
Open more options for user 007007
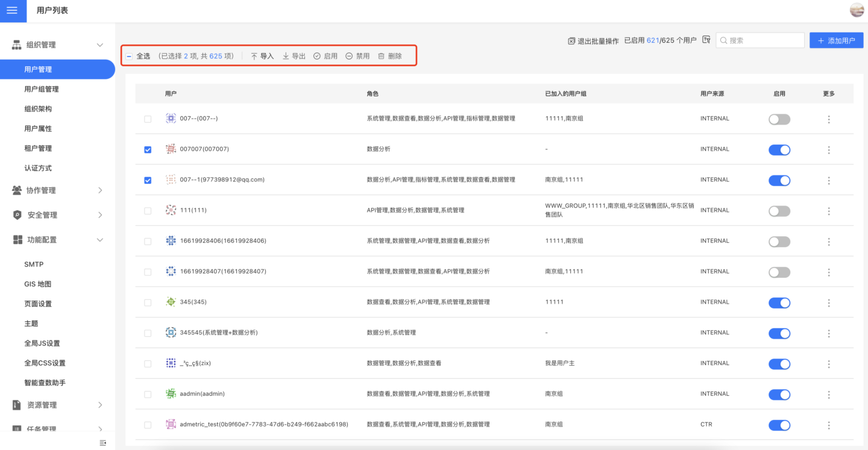click(x=829, y=150)
